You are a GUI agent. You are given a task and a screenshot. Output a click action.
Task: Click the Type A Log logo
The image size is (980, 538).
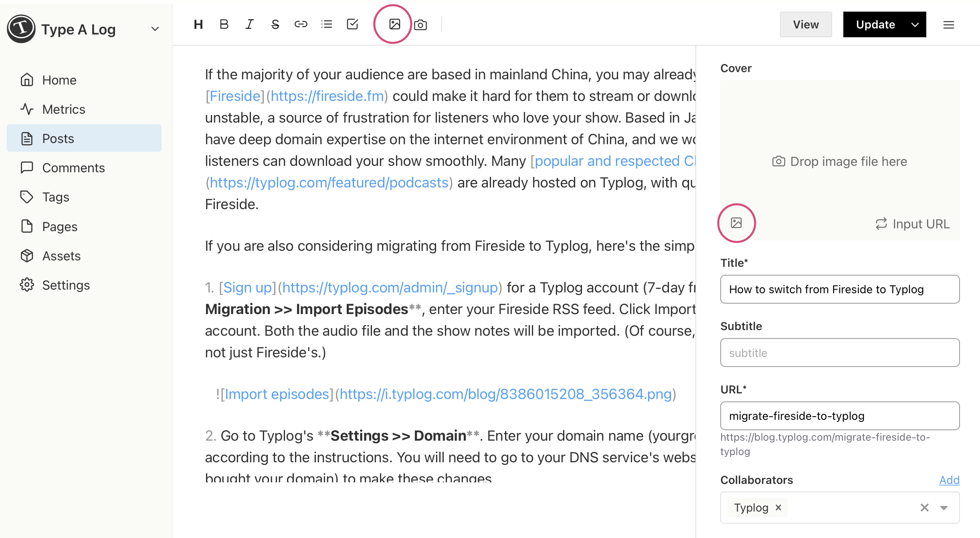pyautogui.click(x=21, y=29)
